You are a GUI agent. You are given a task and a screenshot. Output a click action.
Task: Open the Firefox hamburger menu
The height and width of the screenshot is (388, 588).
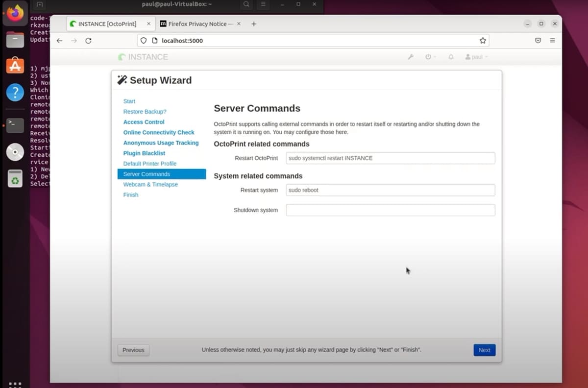coord(552,41)
